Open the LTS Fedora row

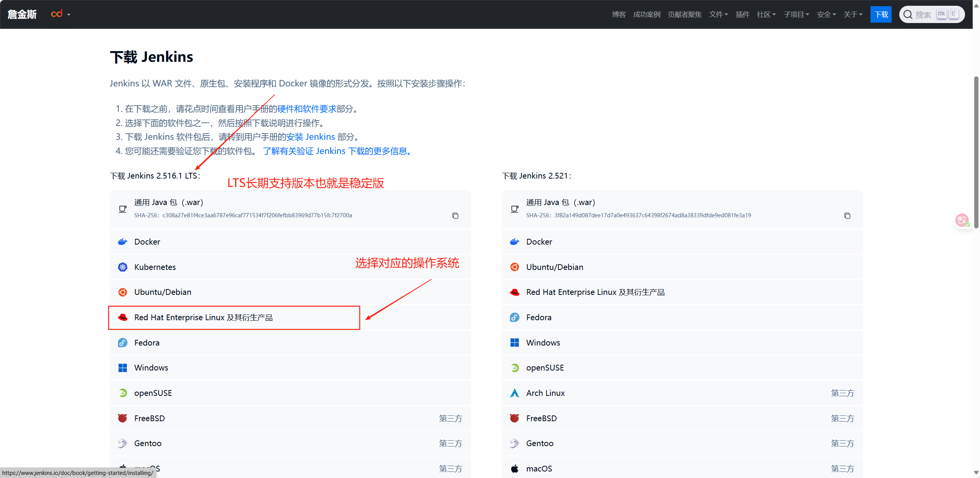click(x=290, y=342)
